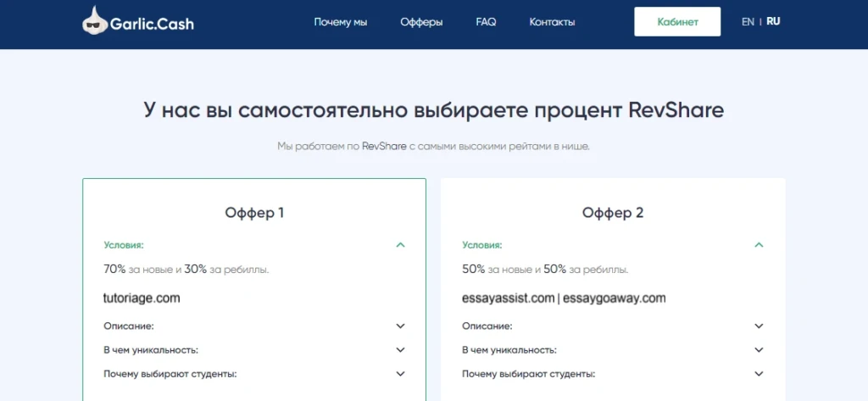The height and width of the screenshot is (401, 868).
Task: Expand Почему выбирают студенты in Оффер 2
Action: (759, 374)
